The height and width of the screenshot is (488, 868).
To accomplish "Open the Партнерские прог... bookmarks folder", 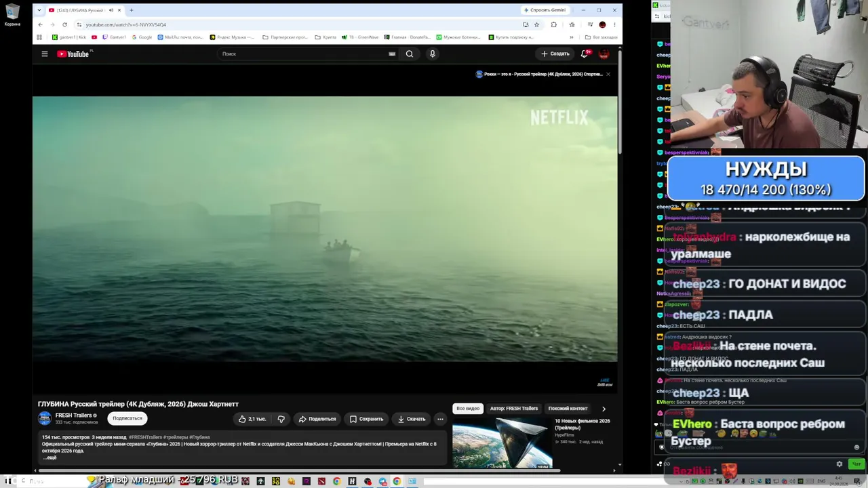I will click(285, 37).
